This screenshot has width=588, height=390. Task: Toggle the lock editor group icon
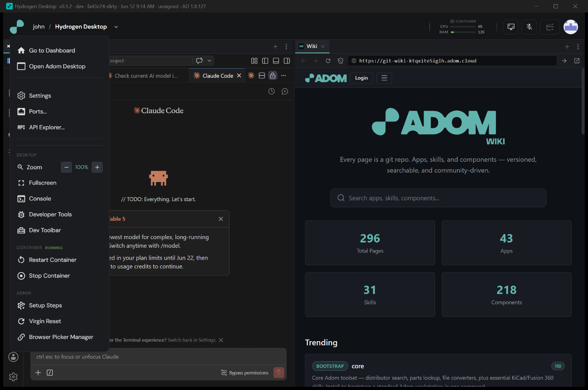point(273,76)
